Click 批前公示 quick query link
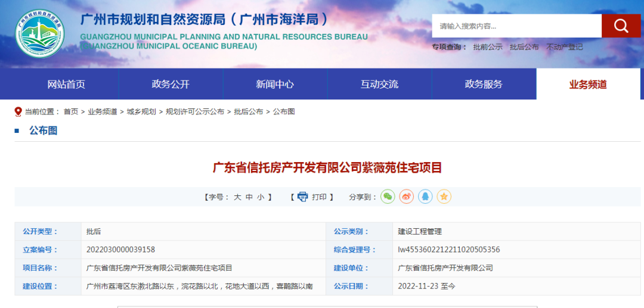 click(x=488, y=47)
